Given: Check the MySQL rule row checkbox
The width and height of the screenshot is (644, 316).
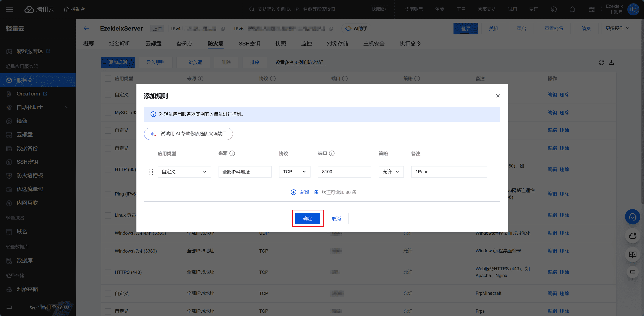Looking at the screenshot, I should [x=108, y=113].
